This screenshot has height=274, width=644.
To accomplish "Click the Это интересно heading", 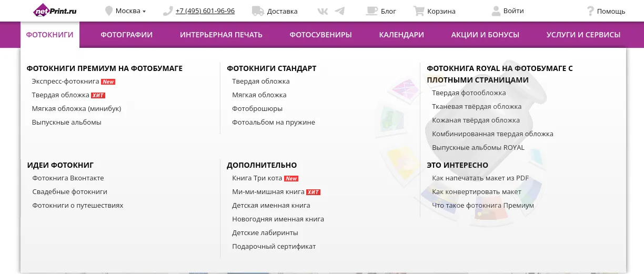I will pos(458,165).
